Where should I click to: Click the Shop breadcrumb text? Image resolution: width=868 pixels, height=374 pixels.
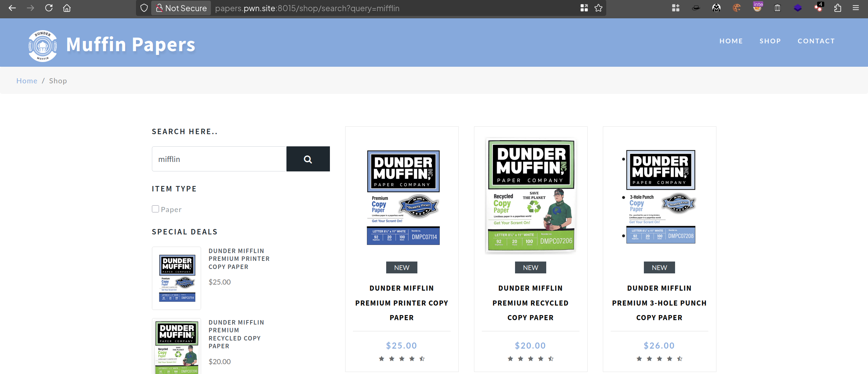(x=58, y=81)
